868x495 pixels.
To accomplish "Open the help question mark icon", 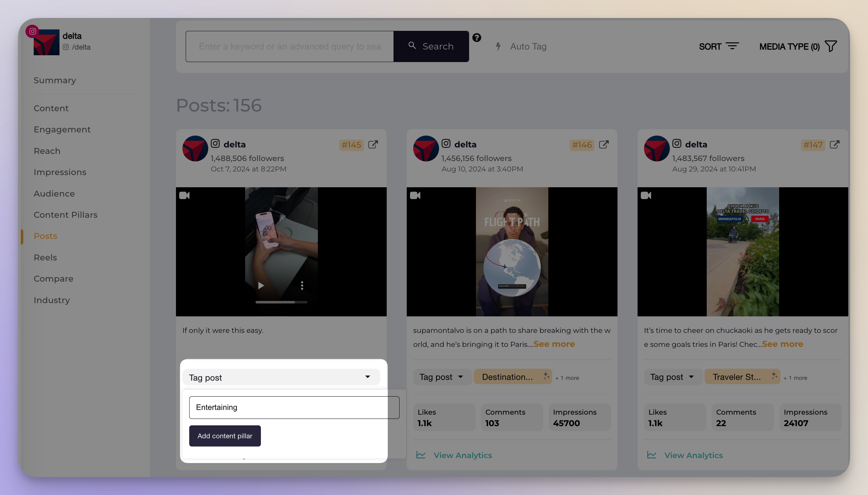I will (477, 38).
